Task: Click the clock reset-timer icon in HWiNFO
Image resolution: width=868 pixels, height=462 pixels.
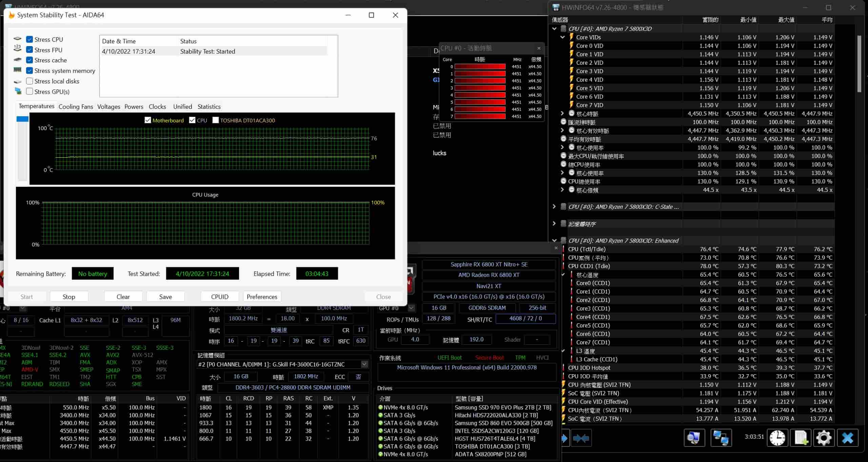Action: 777,438
